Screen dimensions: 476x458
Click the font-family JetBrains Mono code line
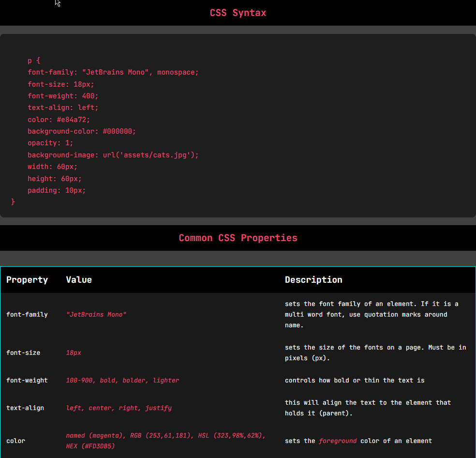coord(113,72)
